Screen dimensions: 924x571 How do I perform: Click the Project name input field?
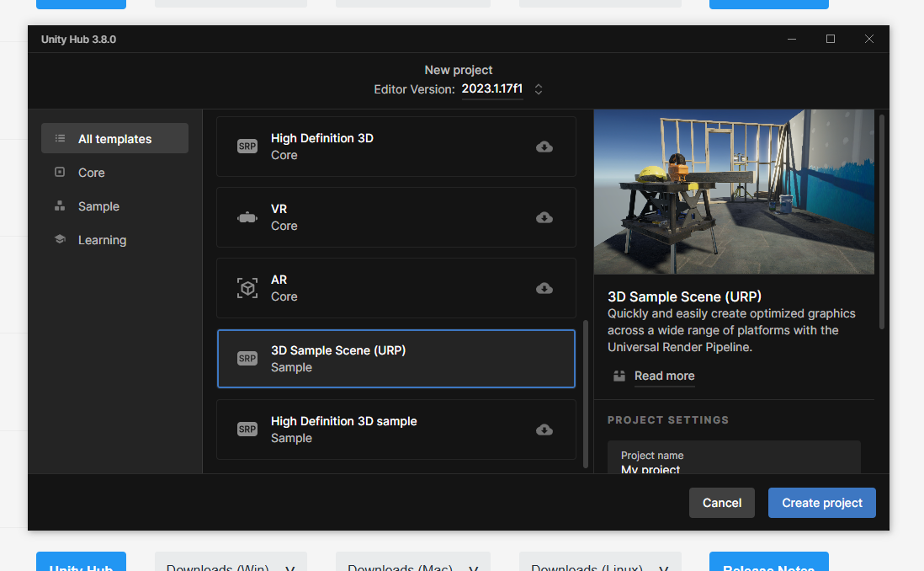point(734,458)
